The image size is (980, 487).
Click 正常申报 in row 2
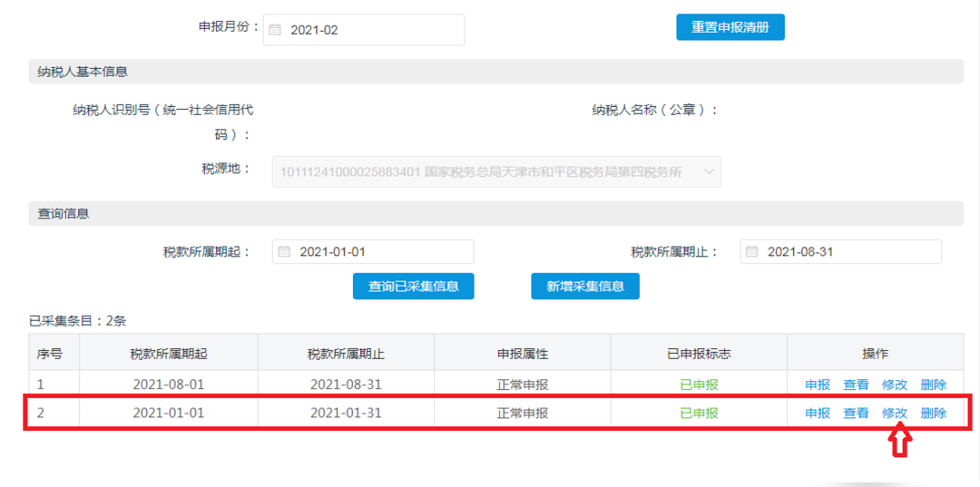(523, 413)
